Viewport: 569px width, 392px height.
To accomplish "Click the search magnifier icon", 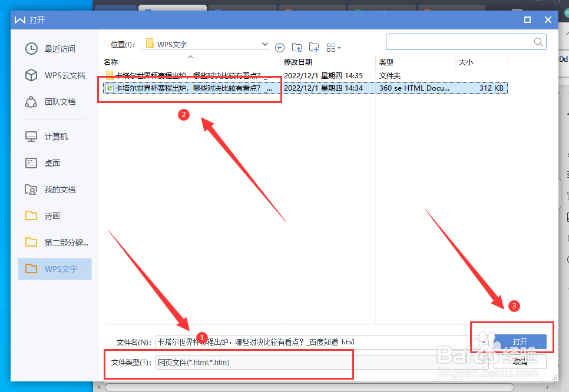I will 538,42.
